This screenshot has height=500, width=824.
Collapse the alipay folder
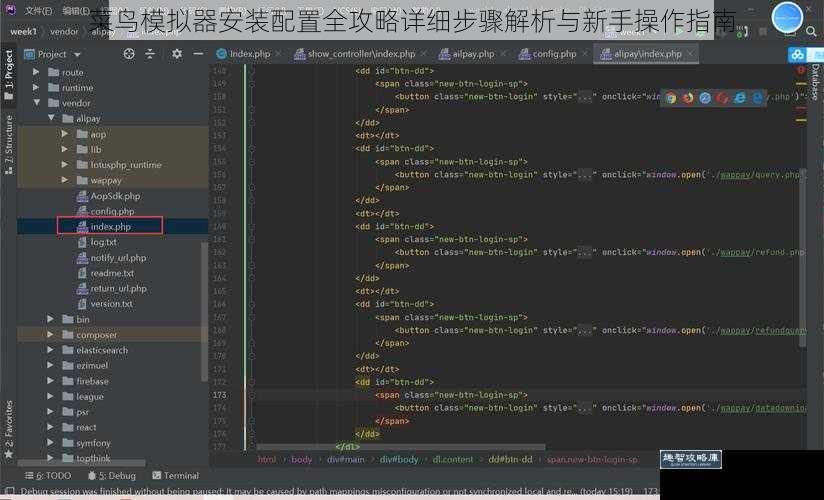click(x=51, y=118)
